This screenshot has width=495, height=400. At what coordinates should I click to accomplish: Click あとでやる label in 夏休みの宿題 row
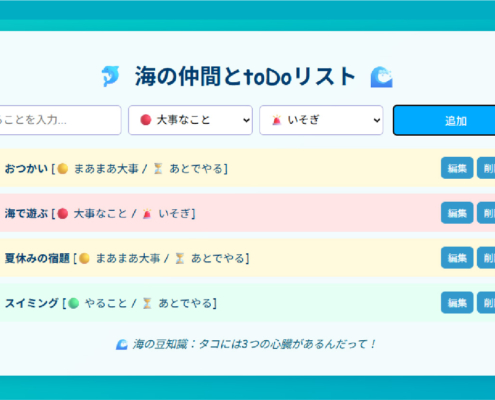click(x=218, y=258)
